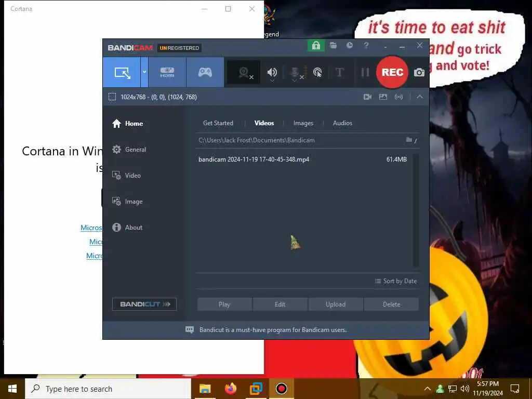Open Bandicam help question mark

coord(366,46)
